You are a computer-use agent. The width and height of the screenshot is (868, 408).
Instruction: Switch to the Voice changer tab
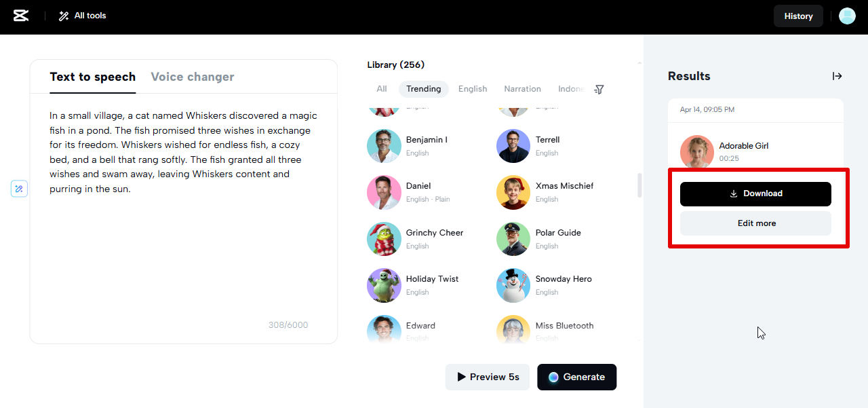(x=193, y=77)
